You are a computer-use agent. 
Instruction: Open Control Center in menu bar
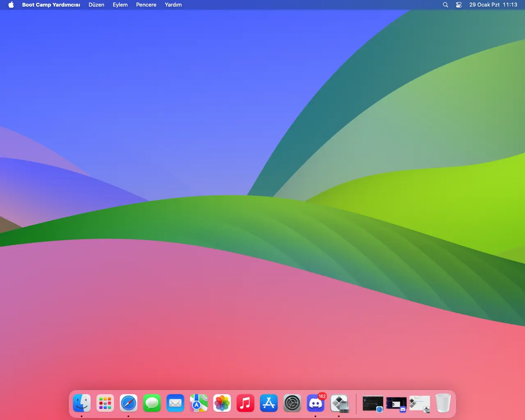[x=459, y=5]
